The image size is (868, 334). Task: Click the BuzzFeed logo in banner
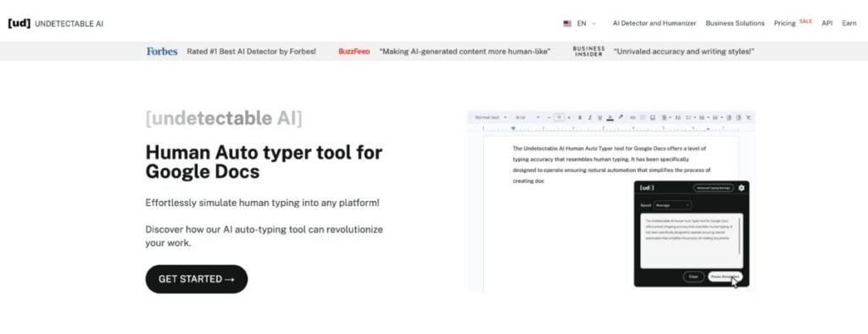[353, 52]
